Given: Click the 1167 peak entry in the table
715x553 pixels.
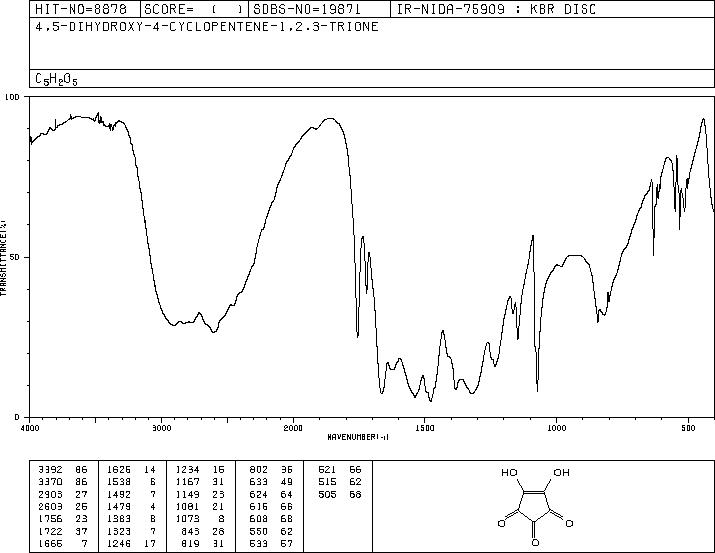Looking at the screenshot, I should (200, 481).
